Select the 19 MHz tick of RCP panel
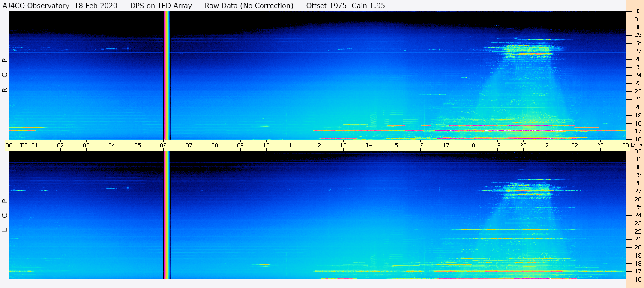644x288 pixels. coord(638,115)
